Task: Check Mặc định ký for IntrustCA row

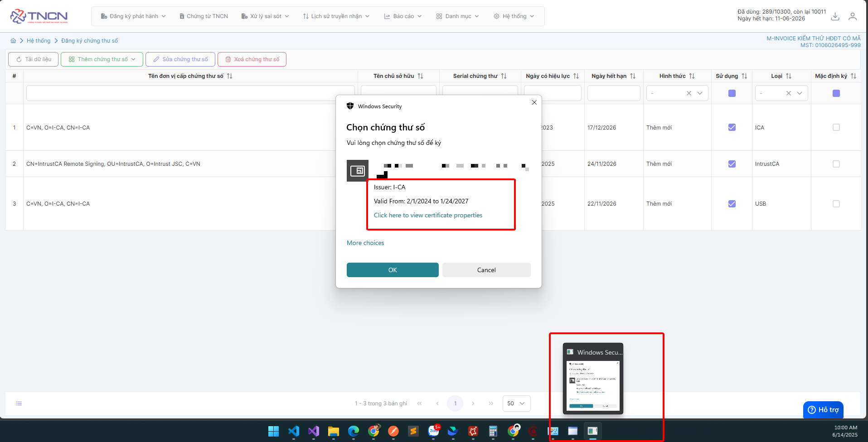Action: (x=836, y=164)
